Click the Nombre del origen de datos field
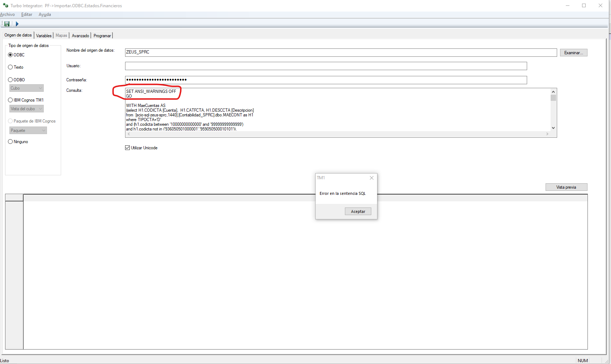Screen dimensions: 611x364 click(341, 52)
